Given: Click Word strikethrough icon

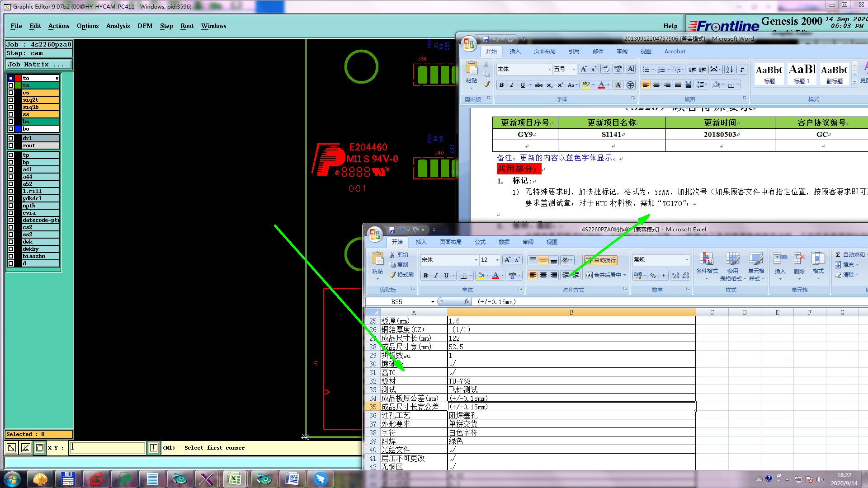Looking at the screenshot, I should (x=539, y=85).
